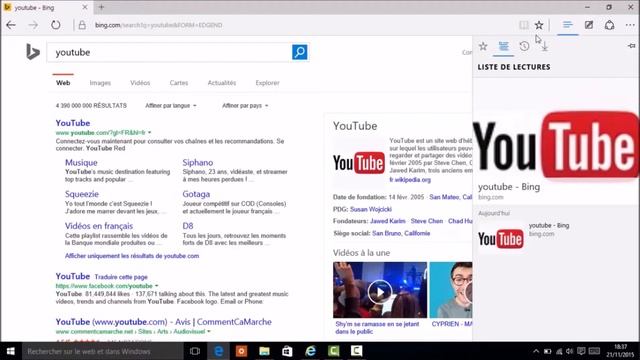Open the Actualités results tab
Image resolution: width=640 pixels, height=360 pixels.
(222, 83)
